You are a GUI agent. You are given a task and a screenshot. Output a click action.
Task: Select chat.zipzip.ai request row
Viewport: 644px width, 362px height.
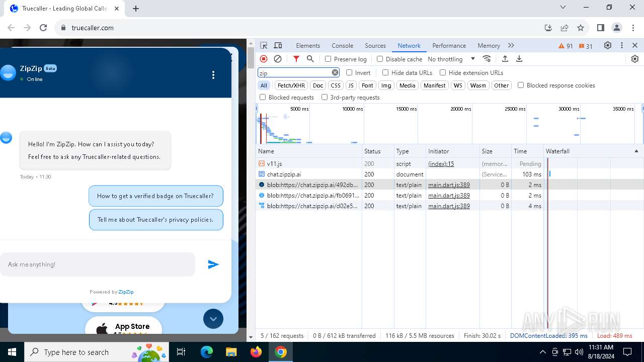400,174
